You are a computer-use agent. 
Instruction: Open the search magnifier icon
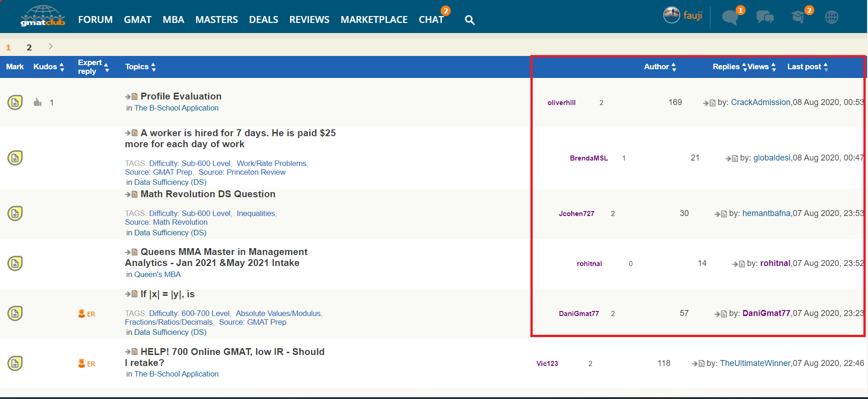click(x=469, y=20)
